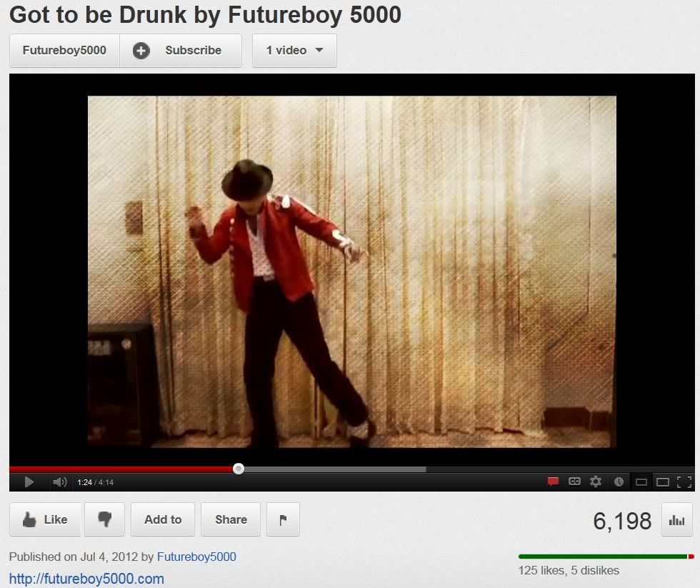Open the futureboy5000.com link
The width and height of the screenshot is (700, 588).
pyautogui.click(x=86, y=579)
